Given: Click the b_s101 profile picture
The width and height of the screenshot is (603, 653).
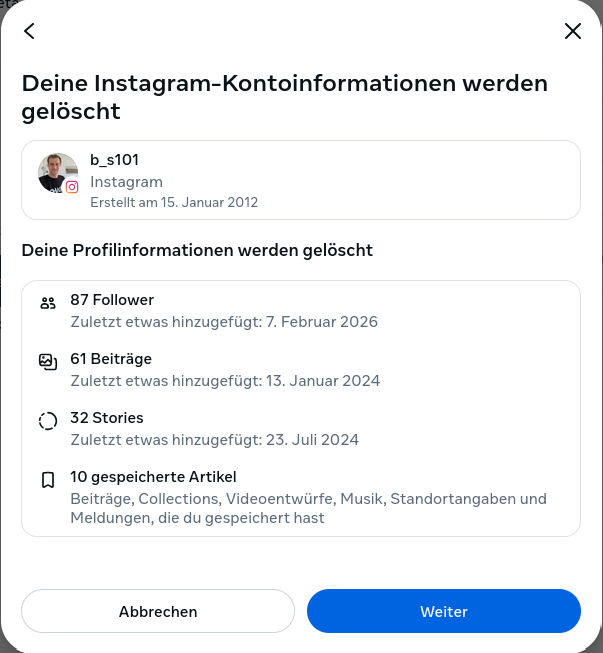Looking at the screenshot, I should [57, 172].
